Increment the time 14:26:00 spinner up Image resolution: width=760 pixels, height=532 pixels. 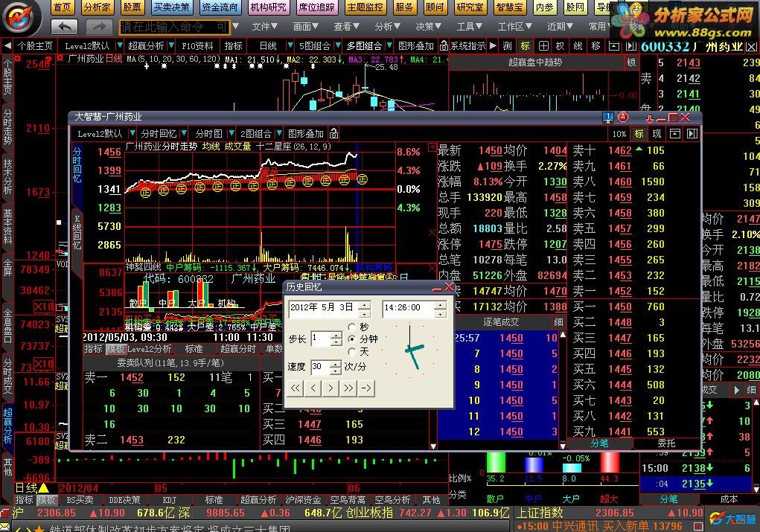tap(440, 304)
